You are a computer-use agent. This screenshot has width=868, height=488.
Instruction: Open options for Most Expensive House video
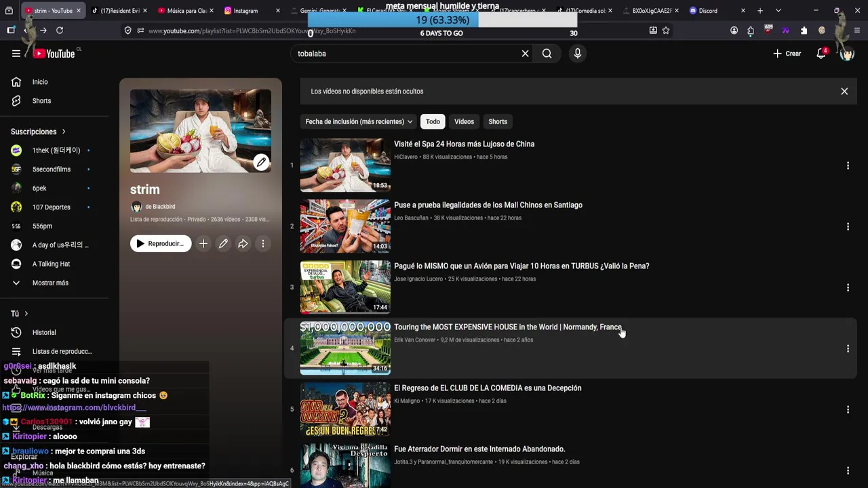pos(848,348)
